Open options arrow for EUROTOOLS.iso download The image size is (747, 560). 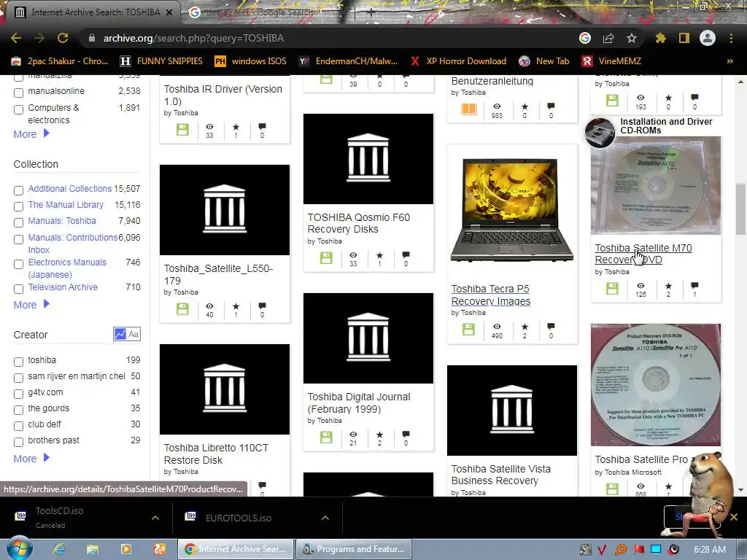point(325,518)
